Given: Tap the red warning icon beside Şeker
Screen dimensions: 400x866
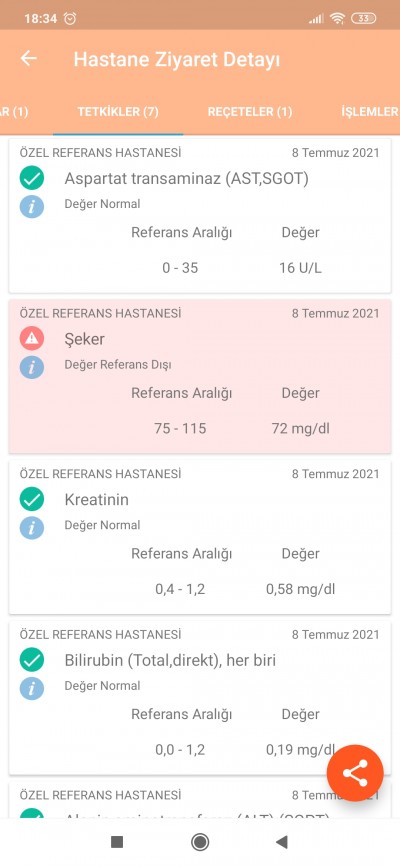Looking at the screenshot, I should (x=32, y=339).
